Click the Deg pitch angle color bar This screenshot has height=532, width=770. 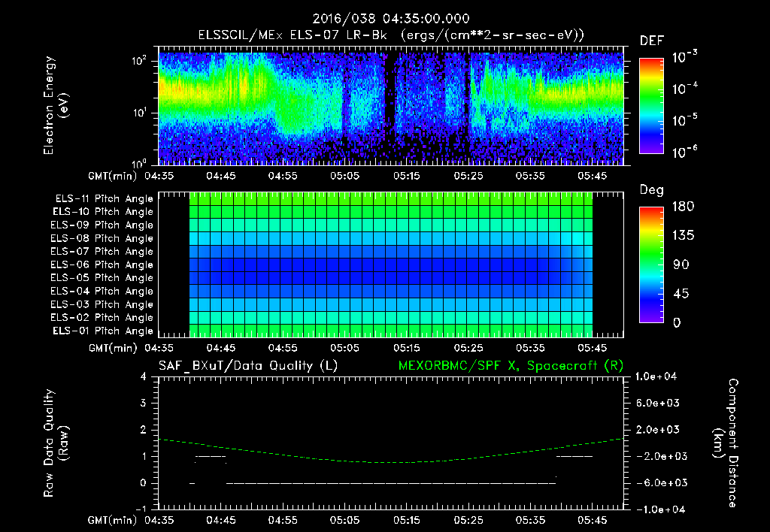(x=651, y=264)
